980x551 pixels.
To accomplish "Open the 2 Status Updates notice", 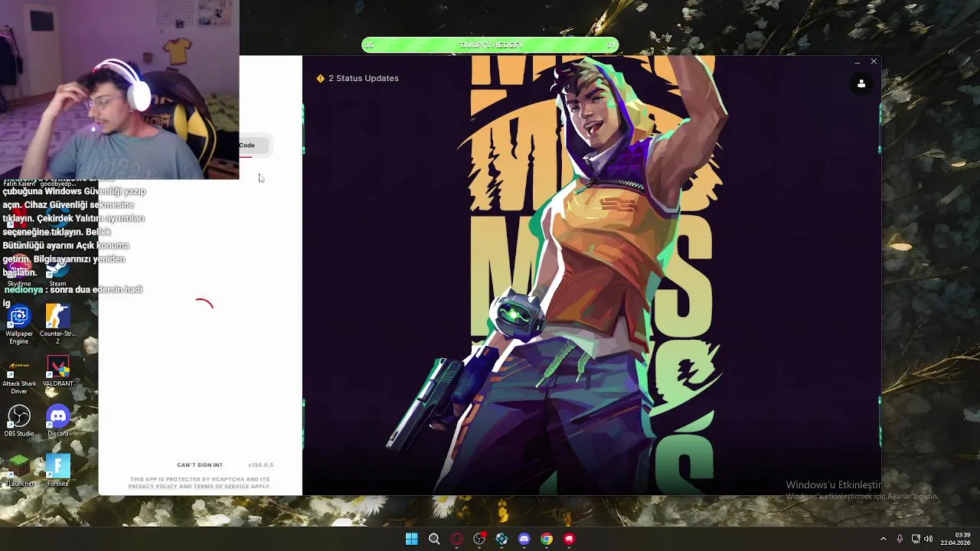I will pos(358,78).
